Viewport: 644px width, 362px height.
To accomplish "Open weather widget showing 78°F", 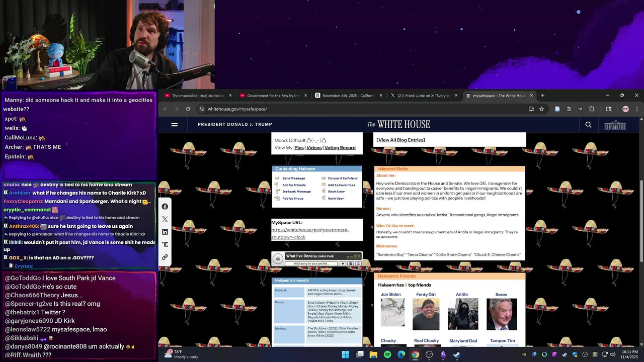I will [x=182, y=354].
